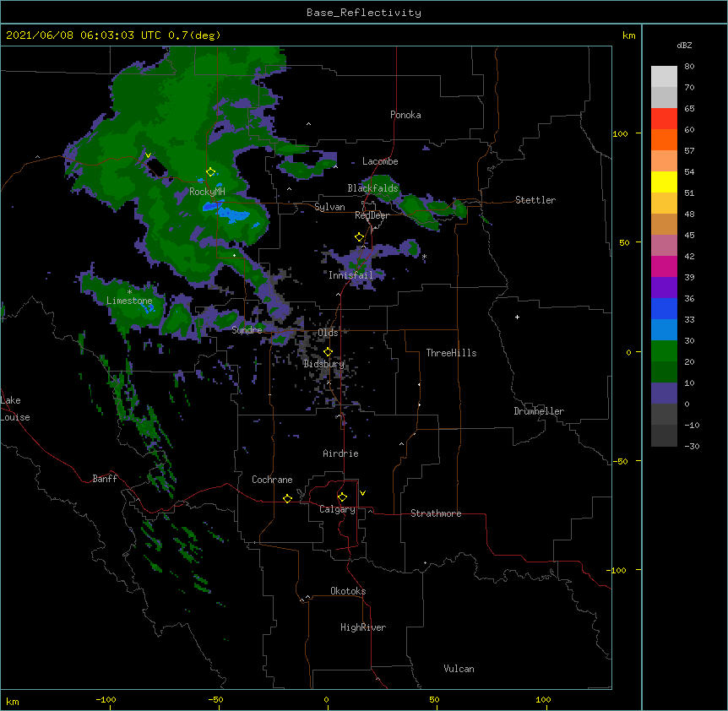Click the Drumheller label
728x711 pixels.
[539, 411]
